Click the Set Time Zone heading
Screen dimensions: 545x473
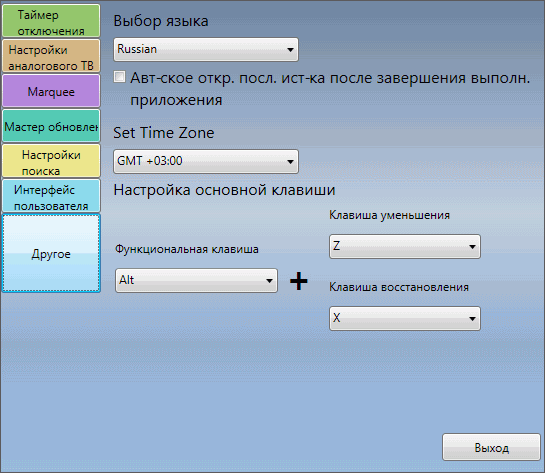[x=164, y=133]
